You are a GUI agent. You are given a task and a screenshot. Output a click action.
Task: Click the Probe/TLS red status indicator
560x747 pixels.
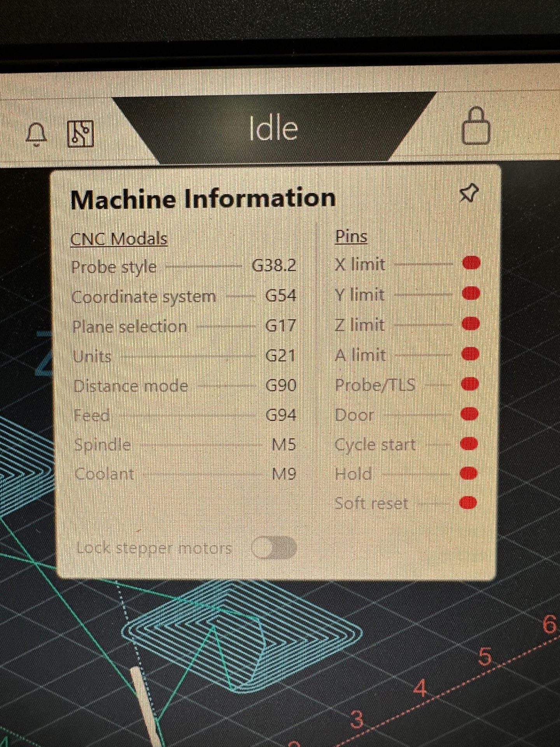470,384
